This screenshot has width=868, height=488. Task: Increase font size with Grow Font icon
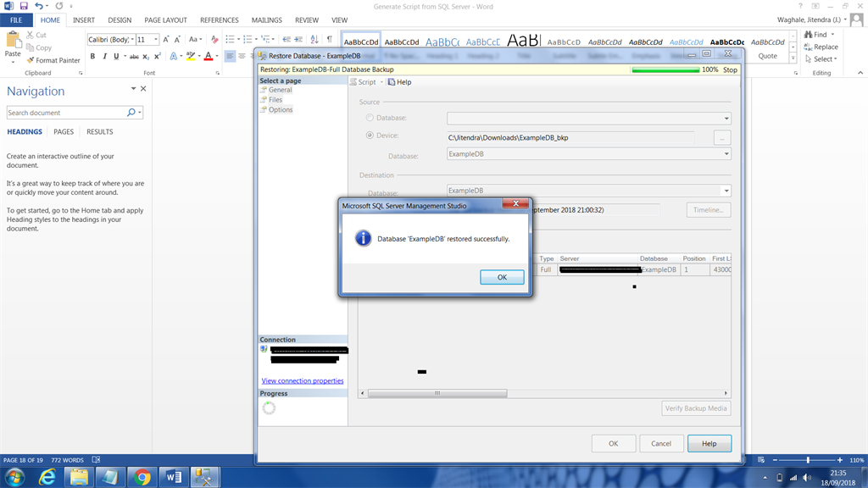165,39
